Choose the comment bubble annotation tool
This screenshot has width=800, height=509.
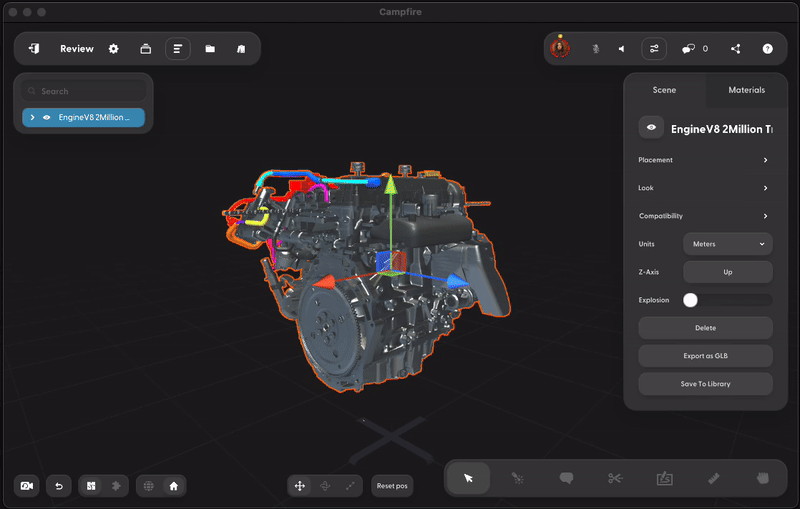(x=566, y=479)
